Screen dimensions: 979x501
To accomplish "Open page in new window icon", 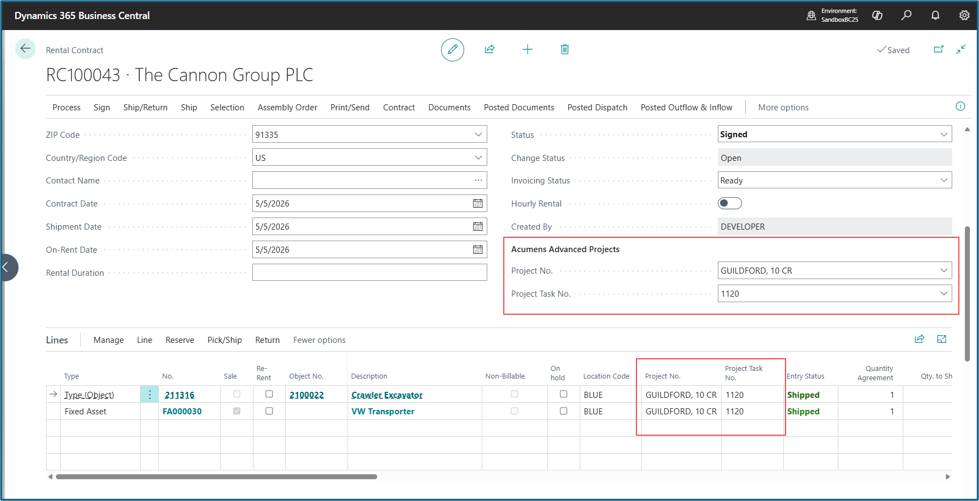I will tap(938, 49).
